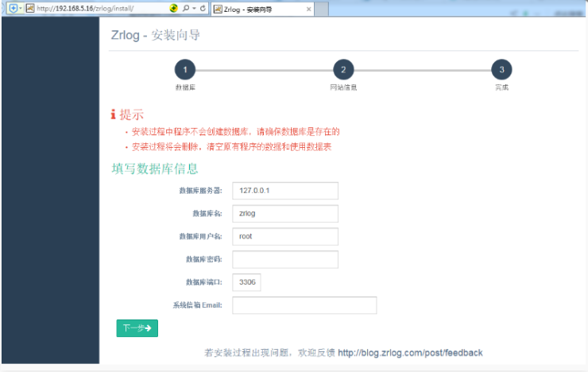Click the green compatibility icon in address bar

point(174,8)
